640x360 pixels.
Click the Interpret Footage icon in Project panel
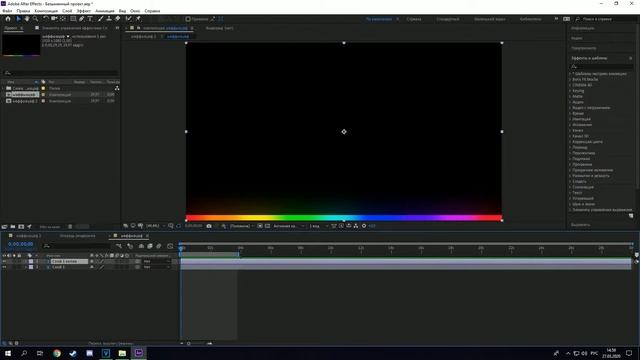click(4, 227)
